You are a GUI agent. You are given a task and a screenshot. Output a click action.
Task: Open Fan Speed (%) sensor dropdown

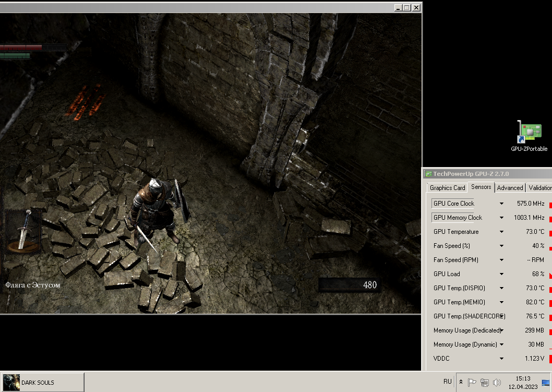coord(501,246)
